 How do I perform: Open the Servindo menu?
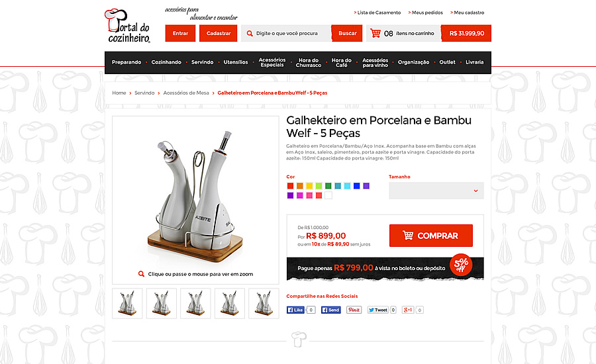point(202,62)
